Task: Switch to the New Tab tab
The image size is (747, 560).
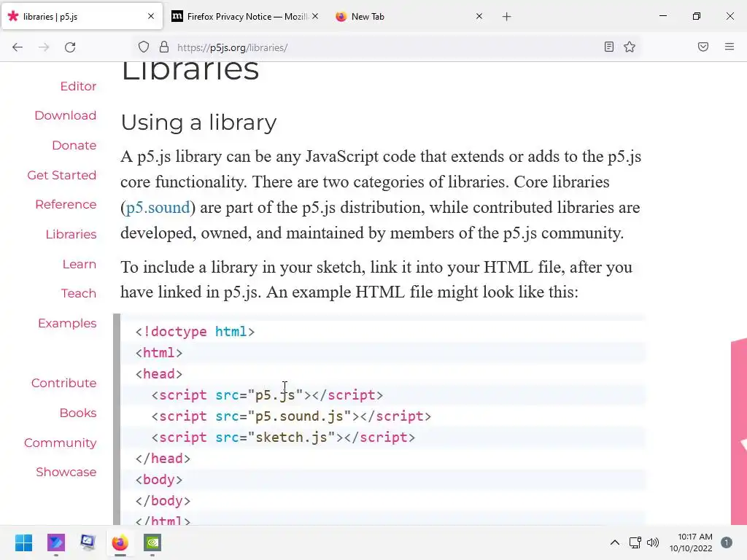Action: click(x=410, y=17)
